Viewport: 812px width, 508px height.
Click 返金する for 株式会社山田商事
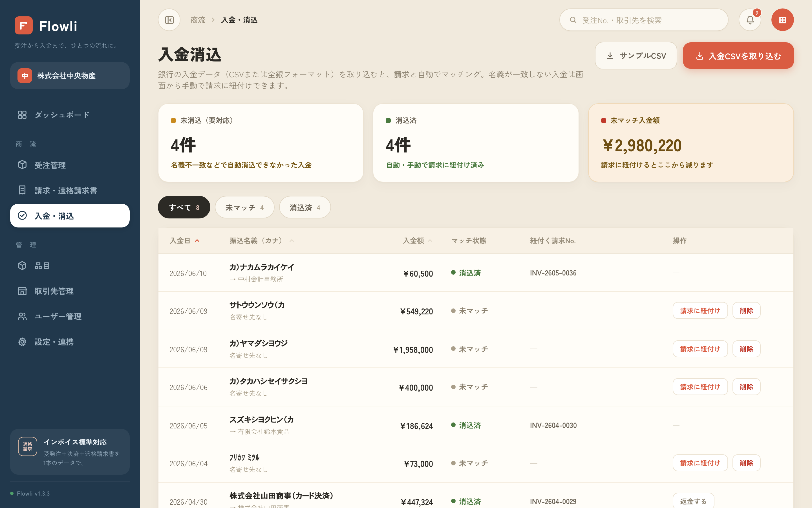[x=693, y=501]
